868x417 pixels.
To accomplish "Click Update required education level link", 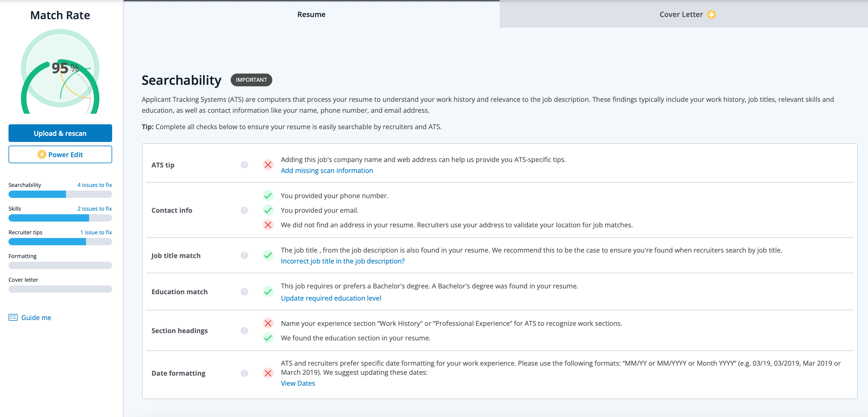I will point(331,298).
